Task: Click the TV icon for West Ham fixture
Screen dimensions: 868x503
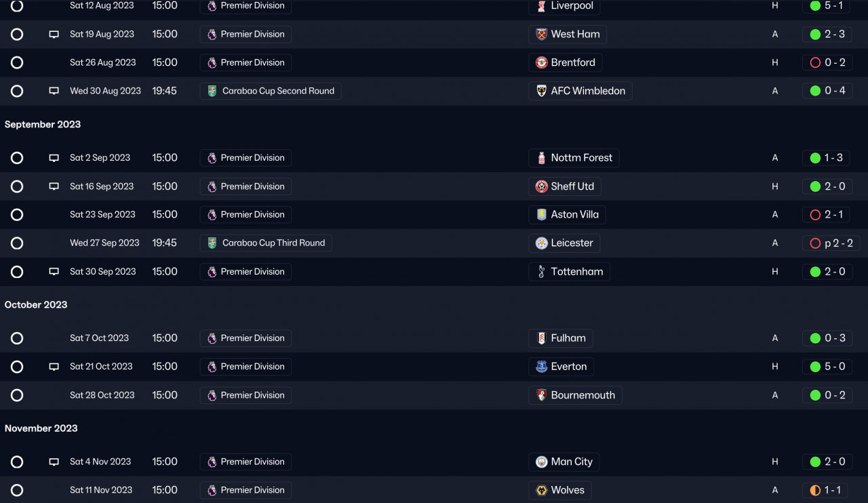Action: [54, 35]
